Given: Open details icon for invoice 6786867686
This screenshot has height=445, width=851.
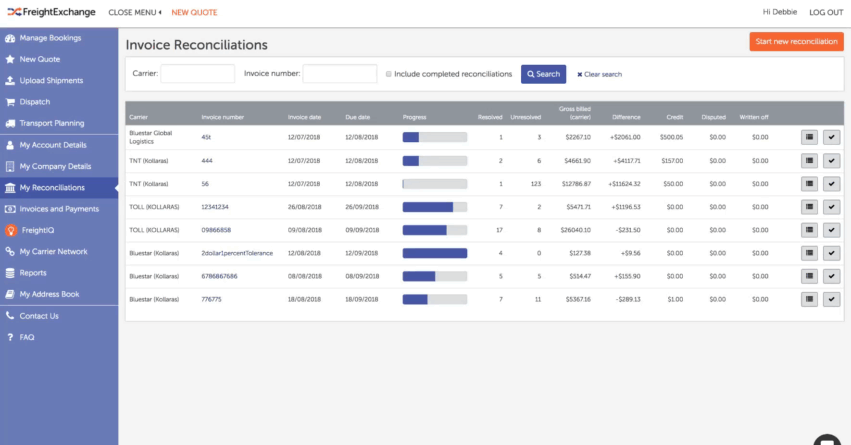Looking at the screenshot, I should [x=809, y=276].
